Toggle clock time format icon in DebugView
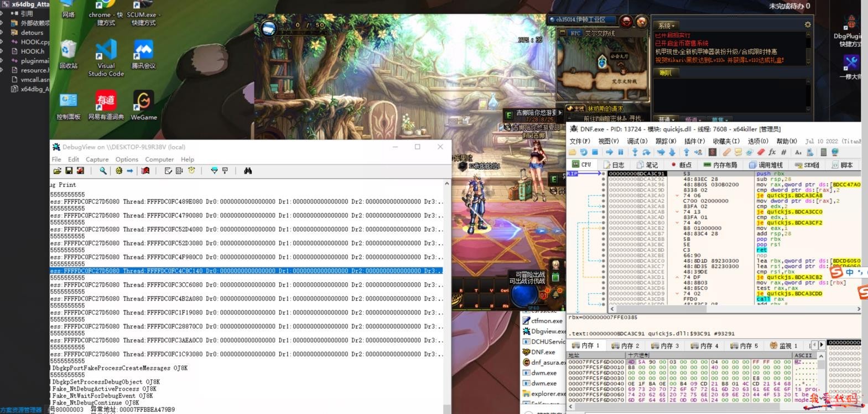The image size is (868, 414). [191, 171]
